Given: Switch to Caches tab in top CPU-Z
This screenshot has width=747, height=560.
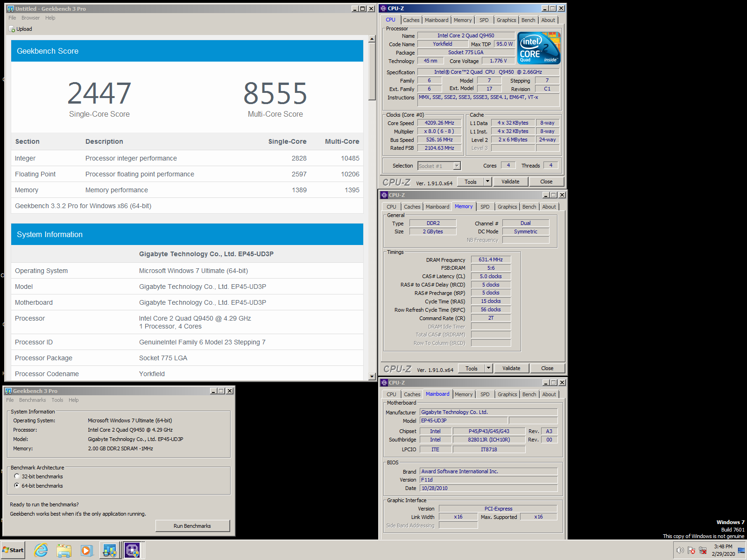Looking at the screenshot, I should (411, 20).
